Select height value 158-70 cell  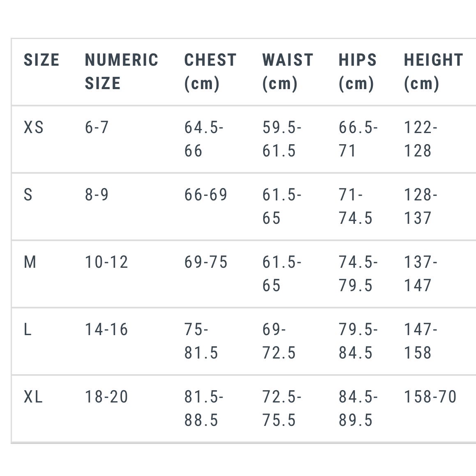[430, 397]
